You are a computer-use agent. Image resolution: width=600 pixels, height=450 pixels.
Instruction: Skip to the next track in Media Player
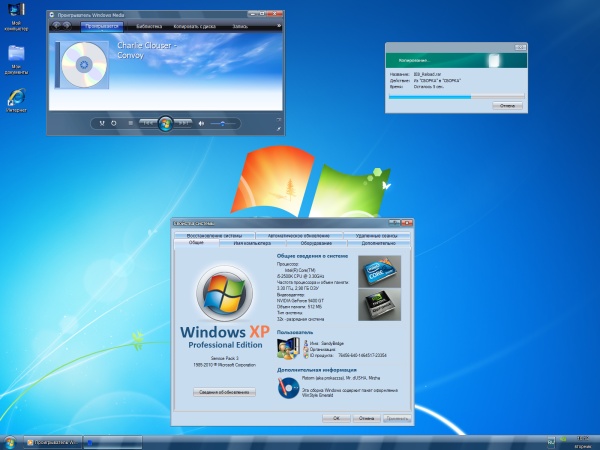tap(183, 123)
